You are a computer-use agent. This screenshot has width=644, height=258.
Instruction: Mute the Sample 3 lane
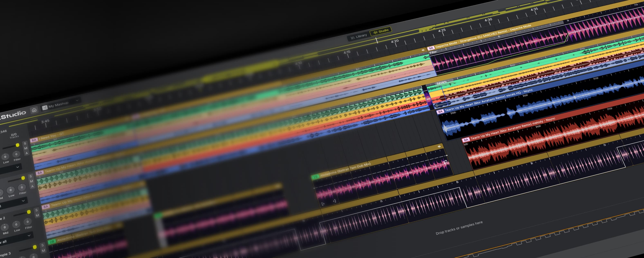(x=44, y=250)
